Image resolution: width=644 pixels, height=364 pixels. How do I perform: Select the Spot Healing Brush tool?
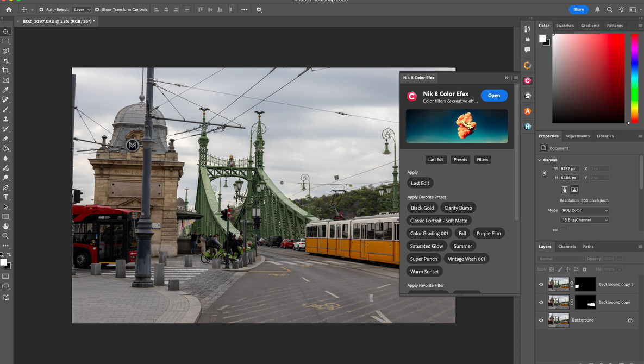tap(6, 100)
